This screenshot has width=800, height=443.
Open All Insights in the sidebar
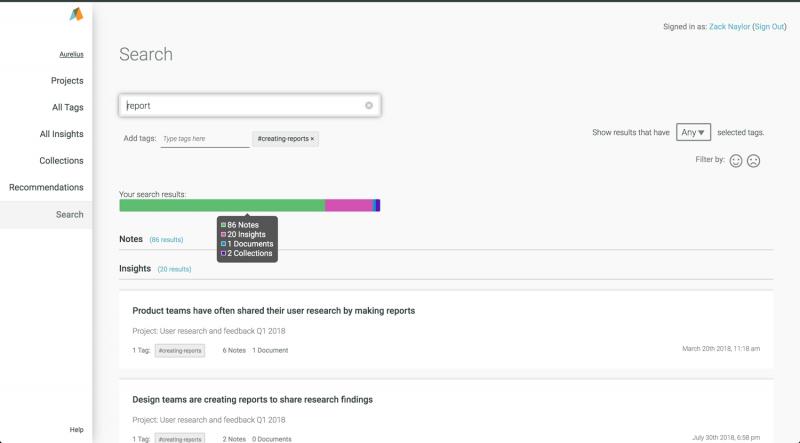tap(61, 134)
